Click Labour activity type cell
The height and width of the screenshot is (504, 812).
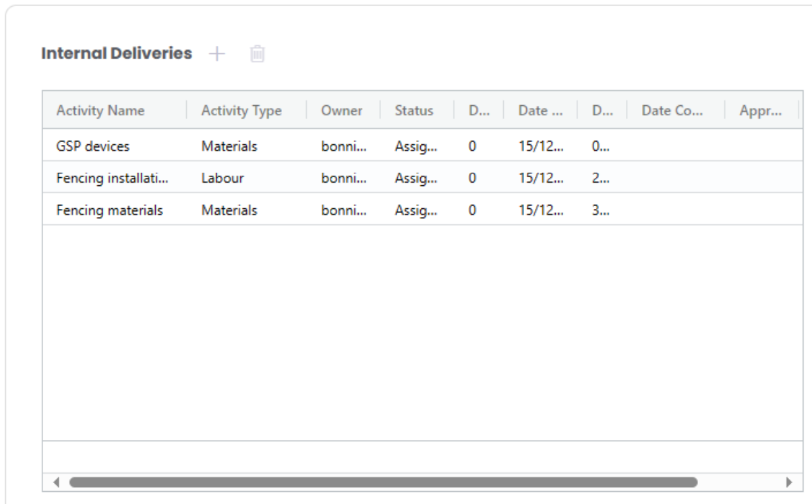click(x=245, y=177)
